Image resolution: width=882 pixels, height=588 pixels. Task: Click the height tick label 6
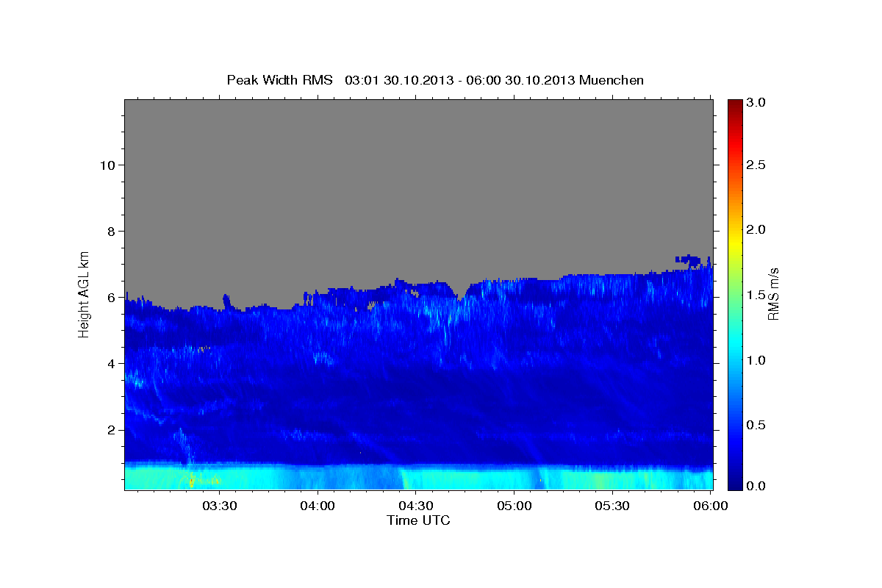pyautogui.click(x=110, y=298)
